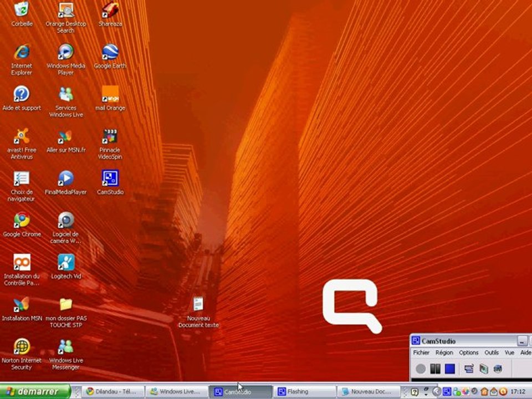Select the Norton Internet Security icon
This screenshot has height=399, width=532.
click(22, 354)
